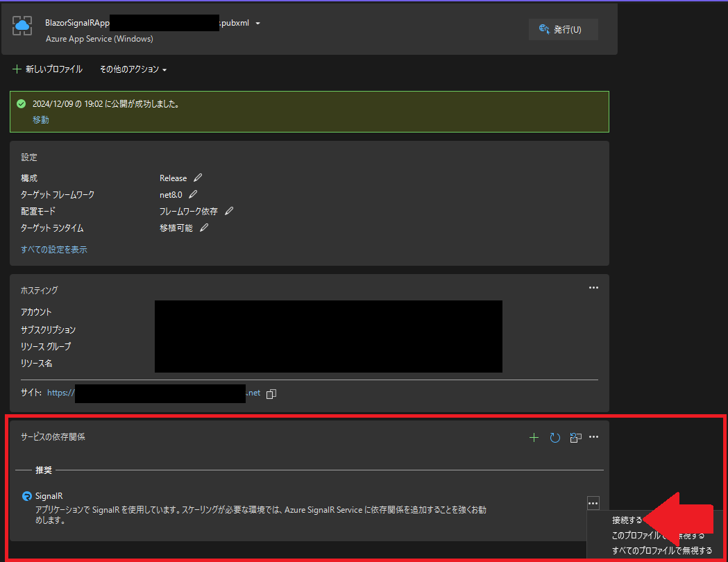Open the SignalR row ellipsis menu
The height and width of the screenshot is (562, 728).
(593, 503)
